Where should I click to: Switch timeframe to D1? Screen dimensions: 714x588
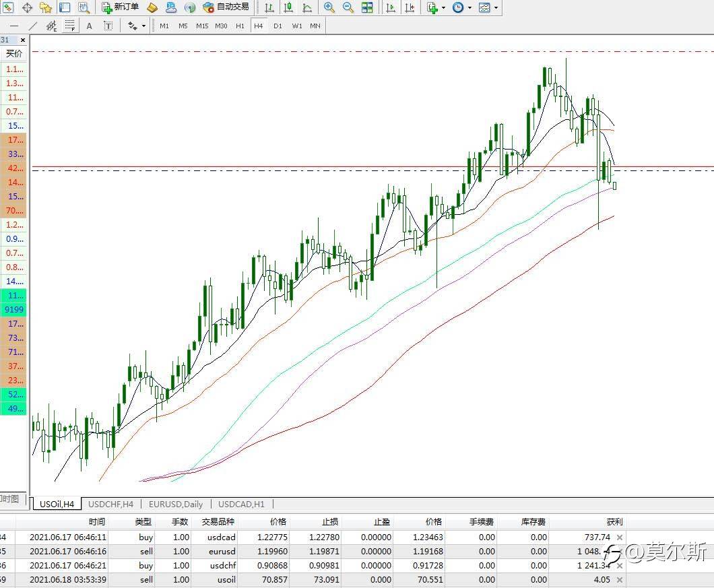coord(278,26)
